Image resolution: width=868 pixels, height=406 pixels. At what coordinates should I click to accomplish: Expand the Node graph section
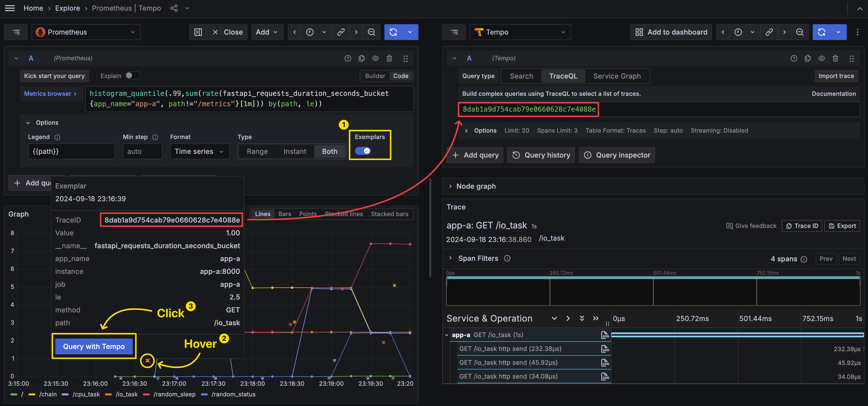tap(450, 186)
